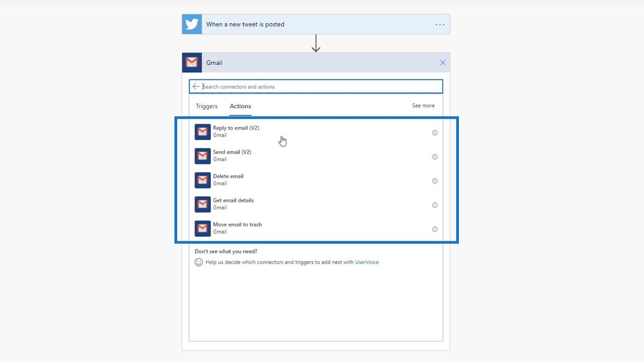Viewport: 644px width, 362px height.
Task: Click Gmail icon next to Send email
Action: 202,156
